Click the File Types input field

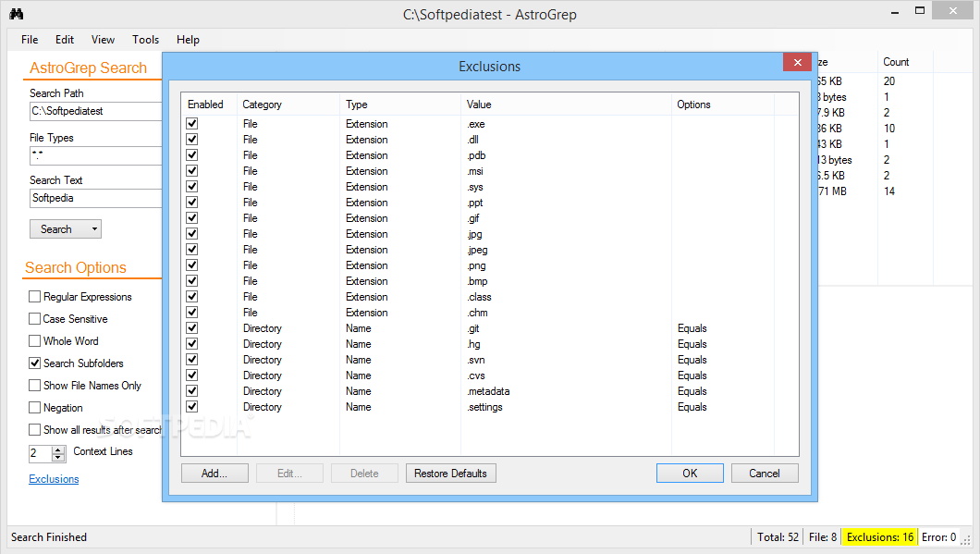95,155
